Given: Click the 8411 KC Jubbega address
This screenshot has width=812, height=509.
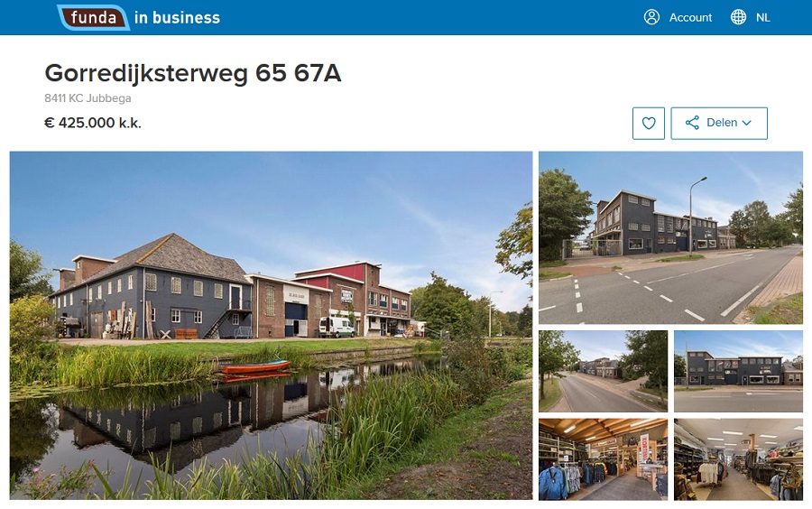Looking at the screenshot, I should (88, 97).
